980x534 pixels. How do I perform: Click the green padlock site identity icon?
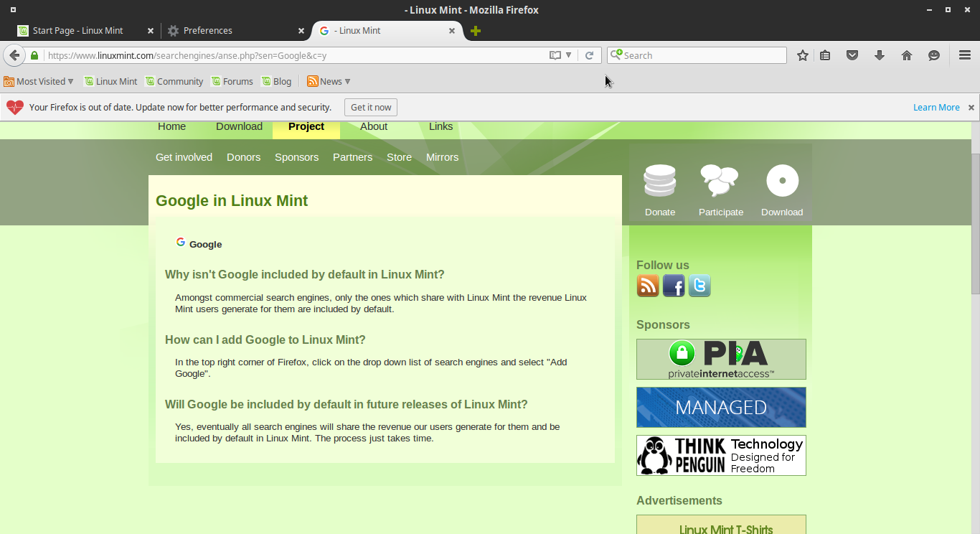(x=34, y=55)
